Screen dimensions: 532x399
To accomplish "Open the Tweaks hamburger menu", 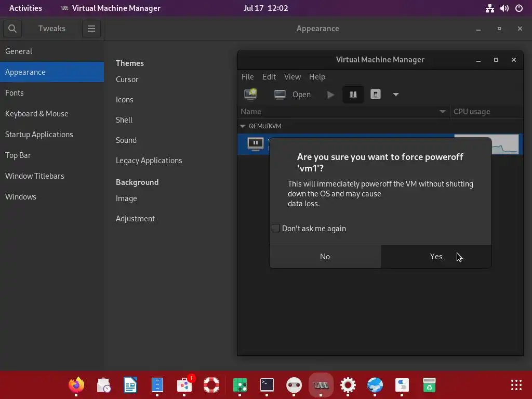I will tap(91, 29).
